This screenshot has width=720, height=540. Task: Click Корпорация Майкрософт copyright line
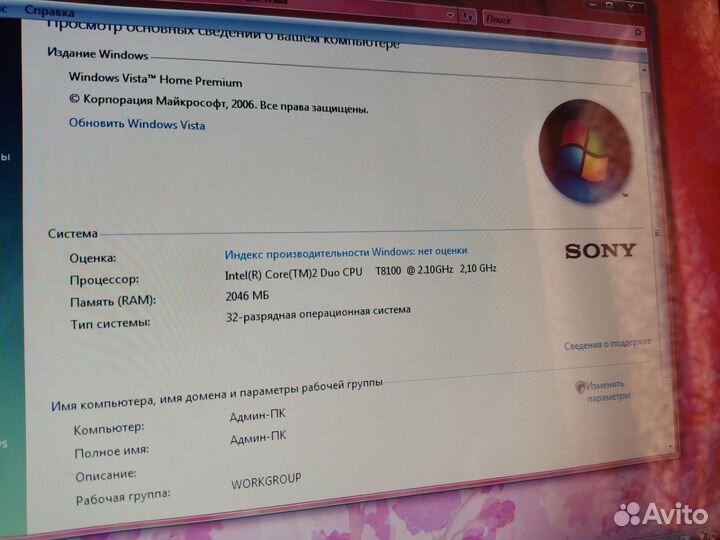coord(219,103)
